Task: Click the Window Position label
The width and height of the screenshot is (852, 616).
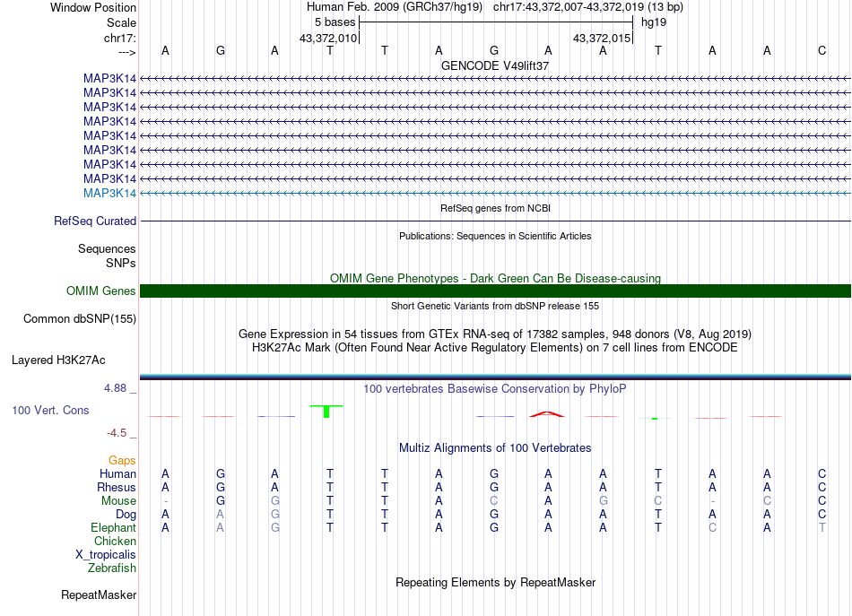Action: point(93,7)
